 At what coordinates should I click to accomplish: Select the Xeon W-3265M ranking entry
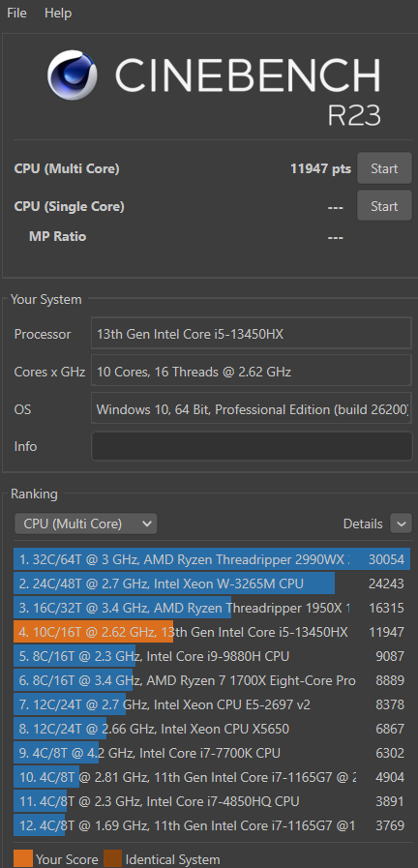[212, 584]
